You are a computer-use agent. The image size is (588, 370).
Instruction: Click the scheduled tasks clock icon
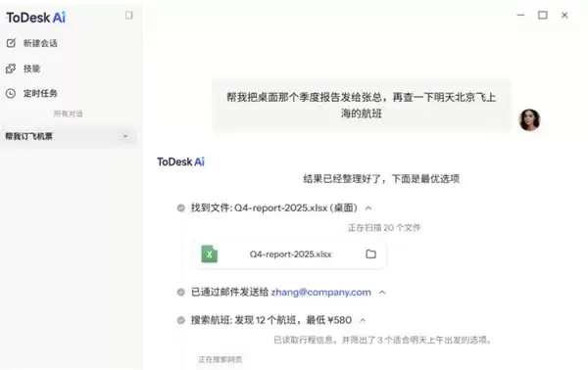(11, 93)
